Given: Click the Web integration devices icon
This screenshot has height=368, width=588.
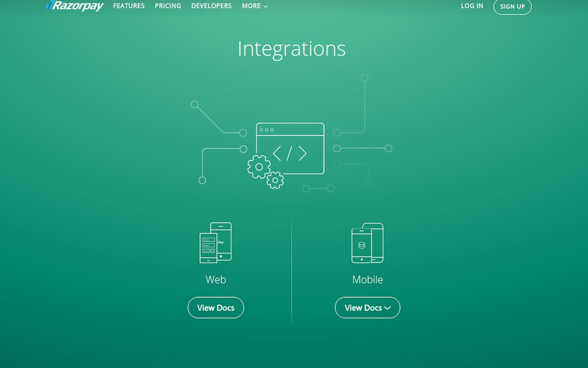Looking at the screenshot, I should click(215, 242).
